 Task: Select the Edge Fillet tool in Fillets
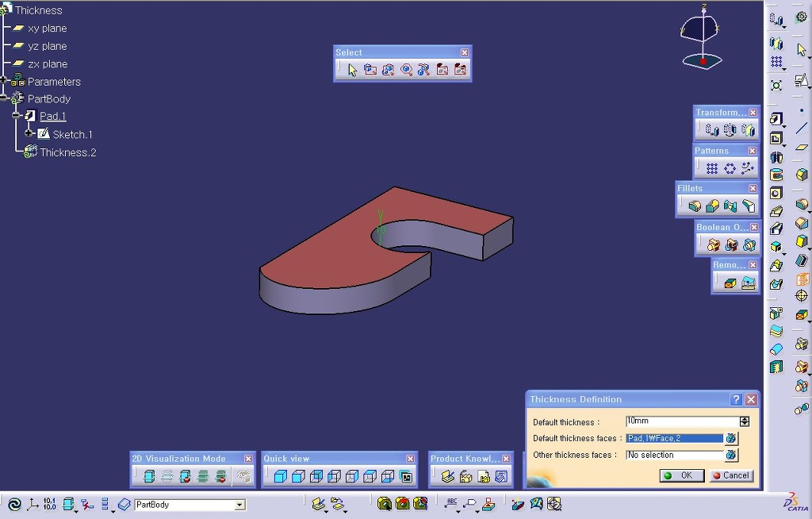point(695,206)
